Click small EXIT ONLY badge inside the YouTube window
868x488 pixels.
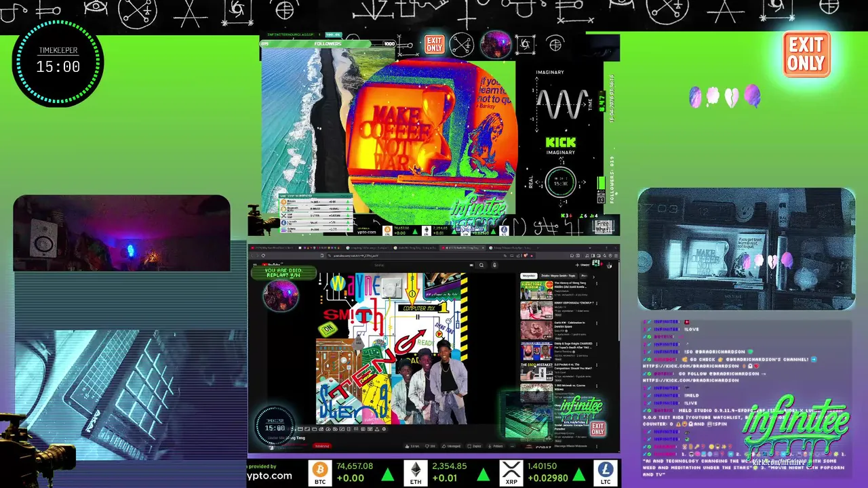597,428
